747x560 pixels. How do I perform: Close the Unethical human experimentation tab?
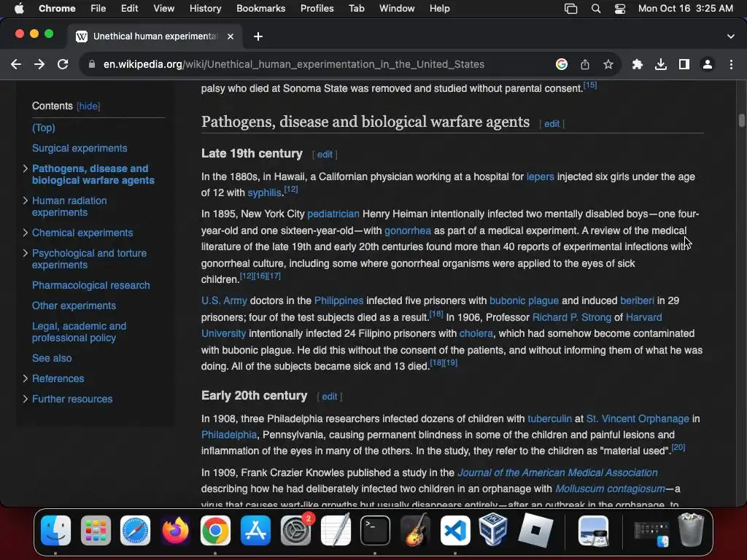(231, 36)
